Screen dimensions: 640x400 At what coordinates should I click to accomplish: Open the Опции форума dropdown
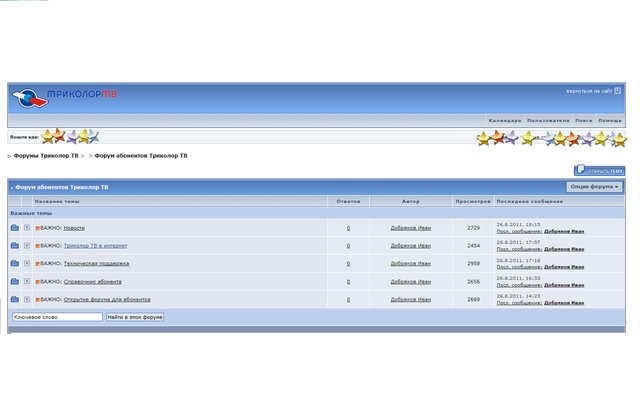[594, 187]
